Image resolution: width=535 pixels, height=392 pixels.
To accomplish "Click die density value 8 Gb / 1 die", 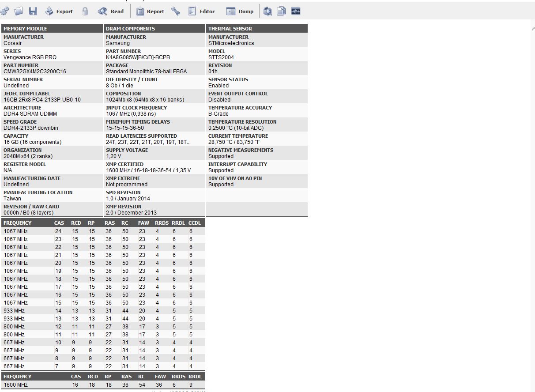I will (x=120, y=86).
